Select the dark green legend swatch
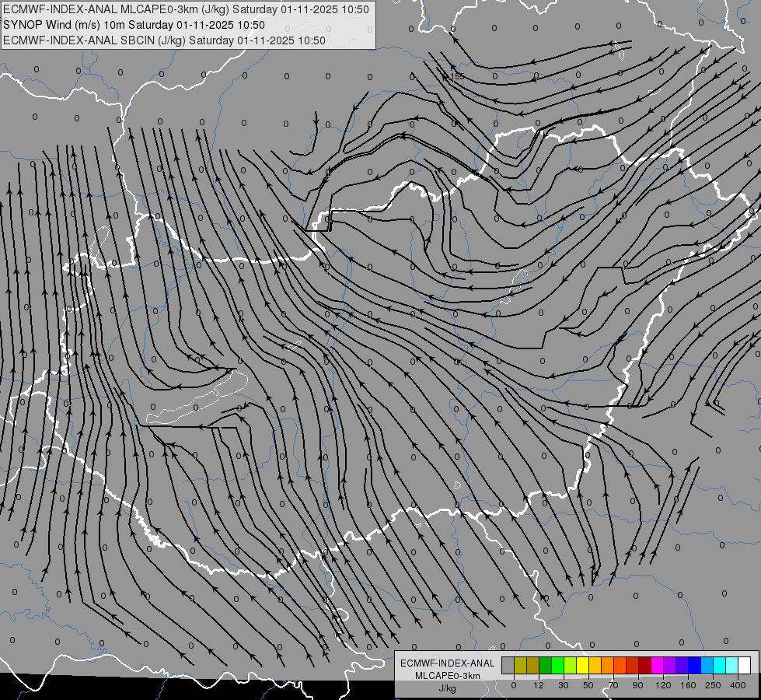761x700 pixels. pyautogui.click(x=546, y=665)
